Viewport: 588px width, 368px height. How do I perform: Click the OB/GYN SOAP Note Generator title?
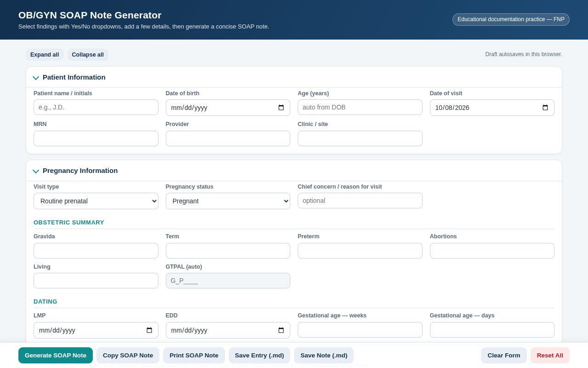point(90,15)
